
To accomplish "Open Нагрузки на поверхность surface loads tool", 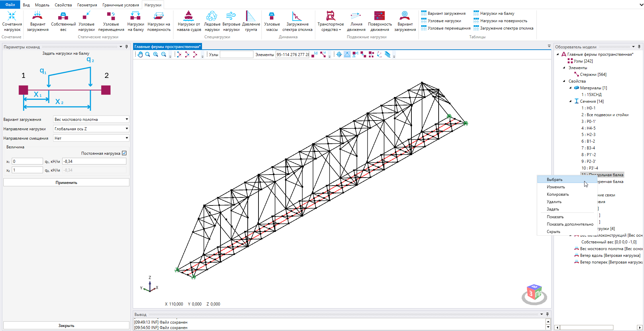I will pos(159,21).
